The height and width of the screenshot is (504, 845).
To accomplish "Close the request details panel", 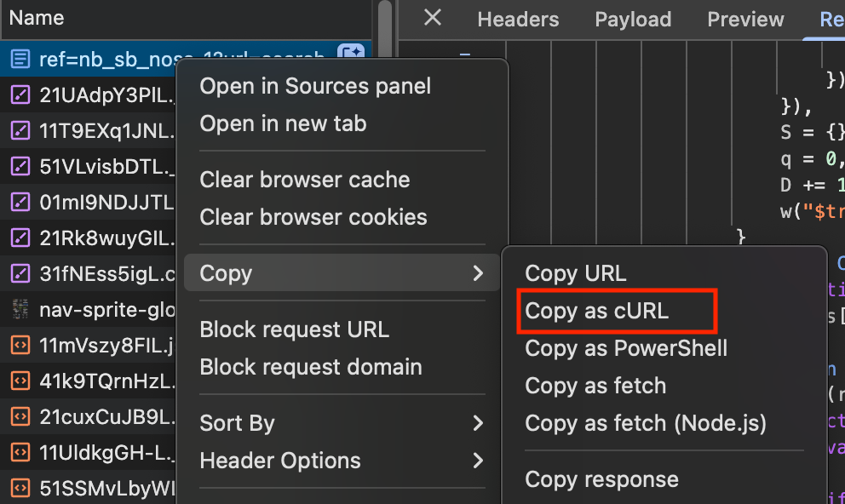I will [x=433, y=18].
